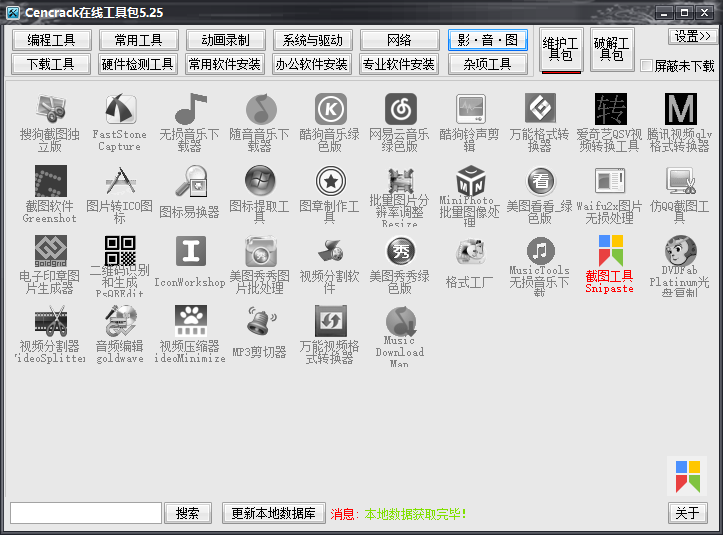Click the 搜索 search button

(188, 513)
